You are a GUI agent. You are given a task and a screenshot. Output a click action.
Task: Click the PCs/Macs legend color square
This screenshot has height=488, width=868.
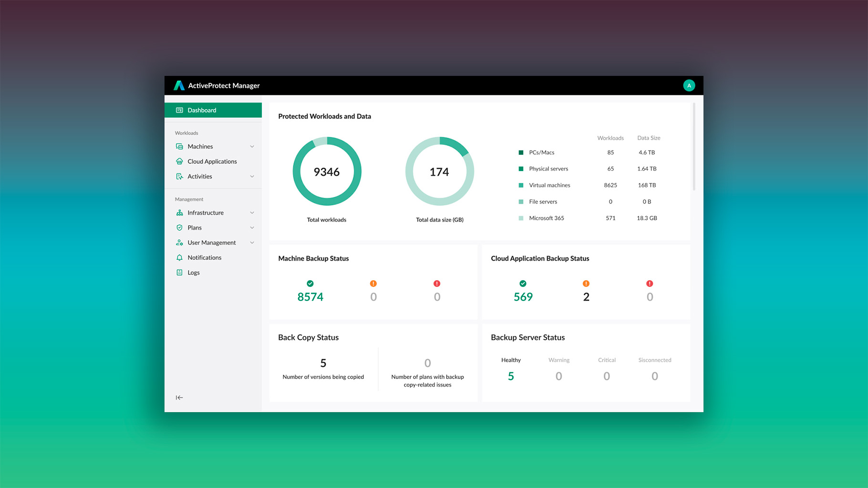coord(521,152)
